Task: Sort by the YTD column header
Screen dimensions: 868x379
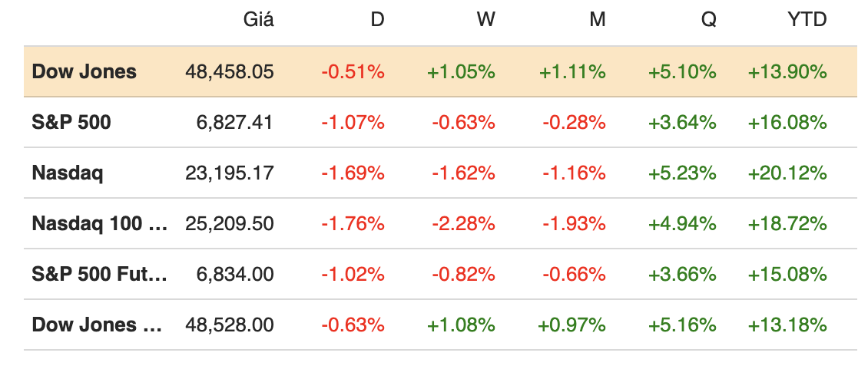Action: click(807, 20)
